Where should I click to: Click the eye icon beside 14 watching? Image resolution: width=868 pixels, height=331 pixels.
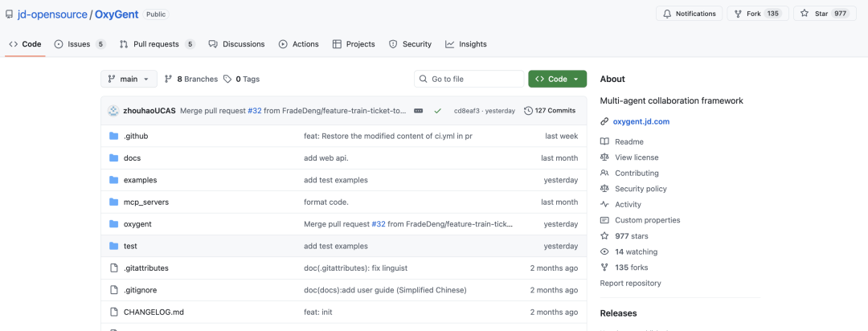604,251
